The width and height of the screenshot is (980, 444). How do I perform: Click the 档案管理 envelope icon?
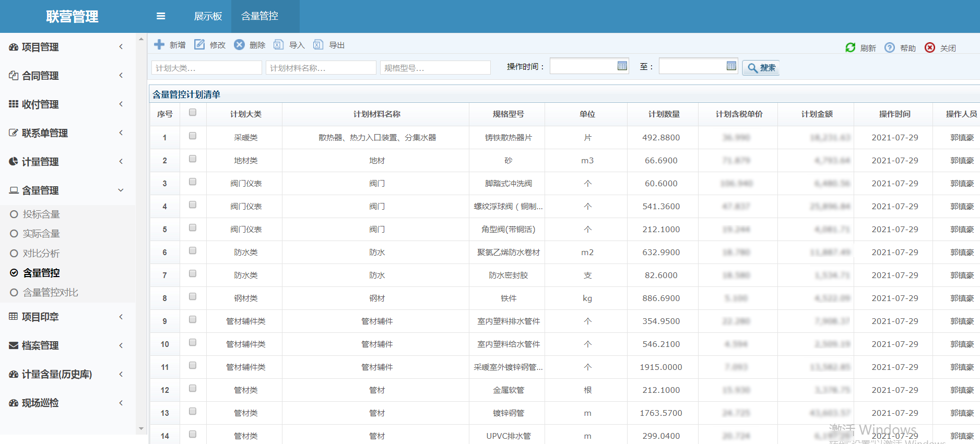(x=14, y=345)
